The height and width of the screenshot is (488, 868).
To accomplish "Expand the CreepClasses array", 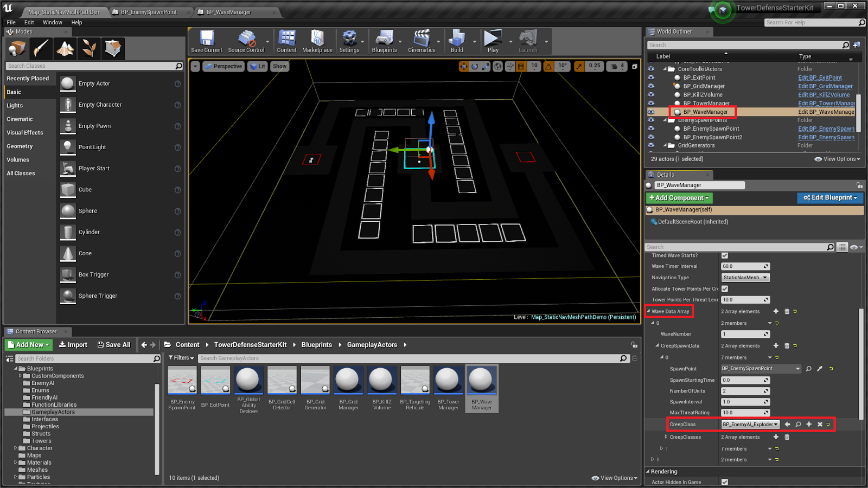I will pyautogui.click(x=666, y=436).
